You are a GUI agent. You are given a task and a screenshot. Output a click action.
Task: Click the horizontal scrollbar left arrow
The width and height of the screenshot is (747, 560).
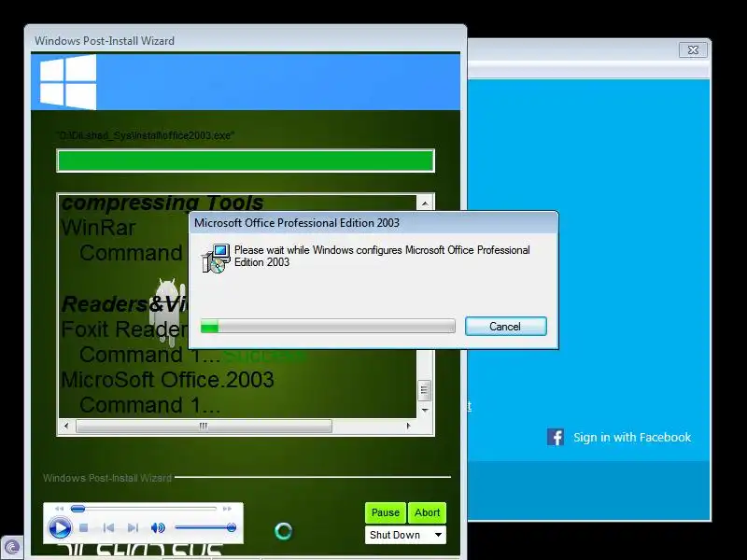pos(66,426)
